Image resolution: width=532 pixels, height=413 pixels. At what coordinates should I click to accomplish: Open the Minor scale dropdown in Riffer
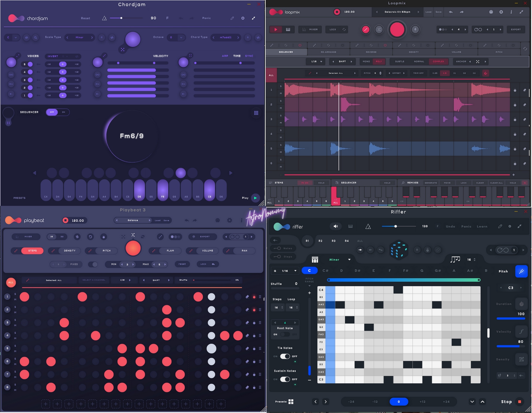(x=340, y=259)
